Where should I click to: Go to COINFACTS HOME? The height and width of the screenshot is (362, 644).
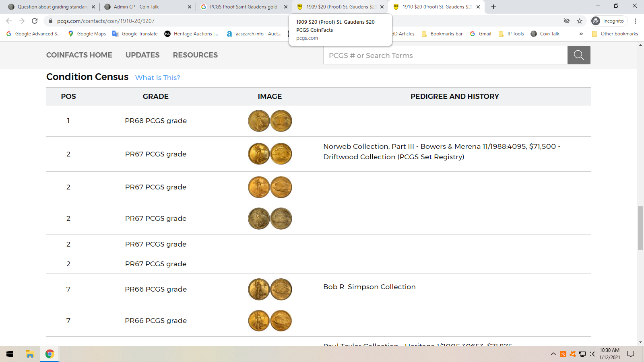[79, 55]
